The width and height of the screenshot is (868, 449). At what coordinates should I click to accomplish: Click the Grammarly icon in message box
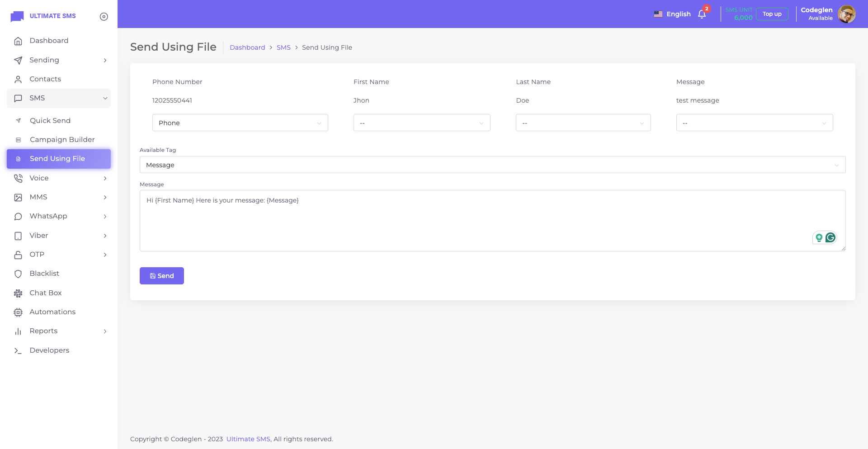[x=830, y=237]
